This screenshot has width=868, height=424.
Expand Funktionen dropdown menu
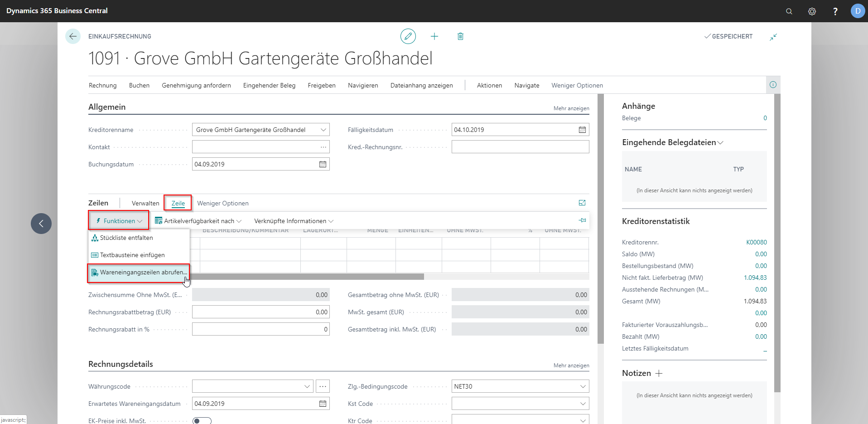(119, 221)
